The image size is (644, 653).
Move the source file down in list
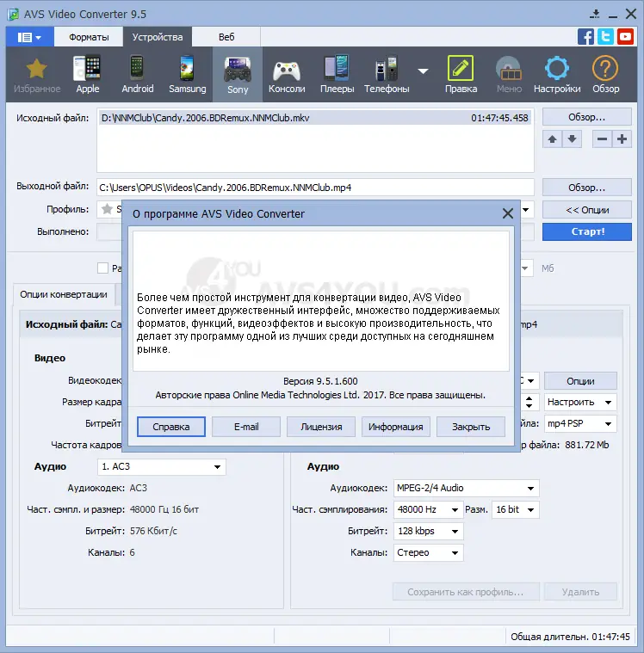[572, 139]
